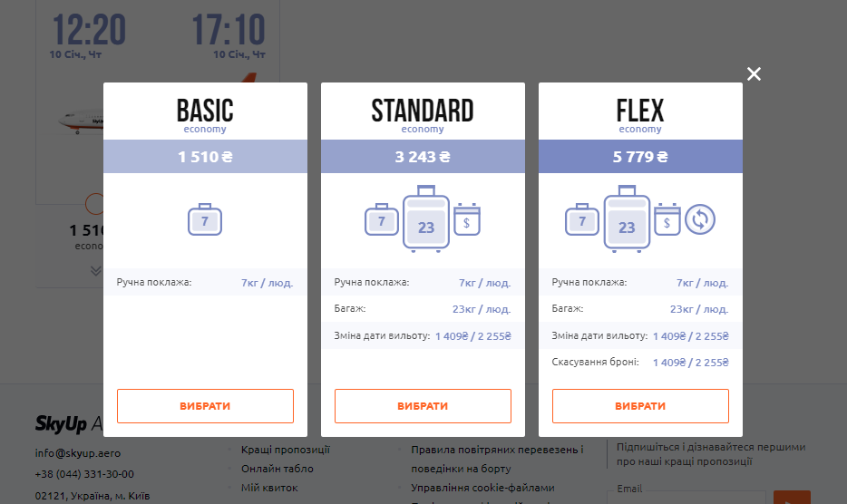Click the 7kg hand luggage icon in Flex
Viewport: 847px width, 504px height.
click(581, 219)
